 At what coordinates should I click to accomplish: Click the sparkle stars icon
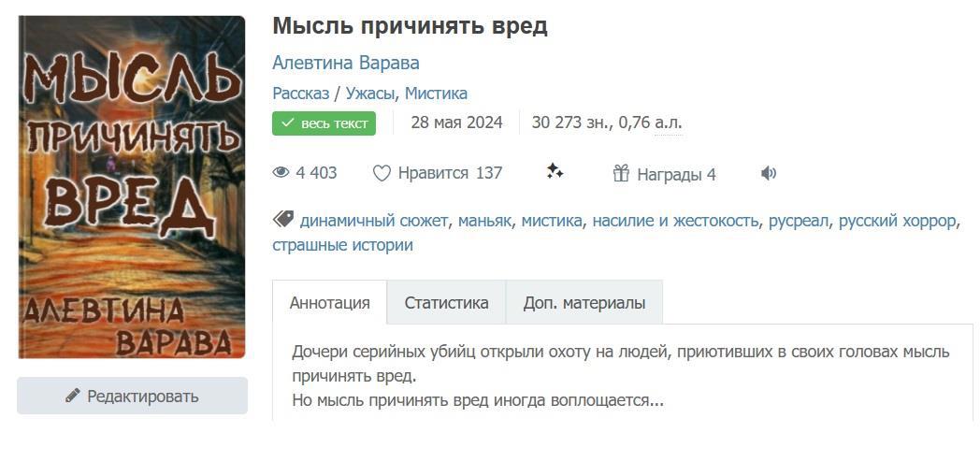click(555, 171)
